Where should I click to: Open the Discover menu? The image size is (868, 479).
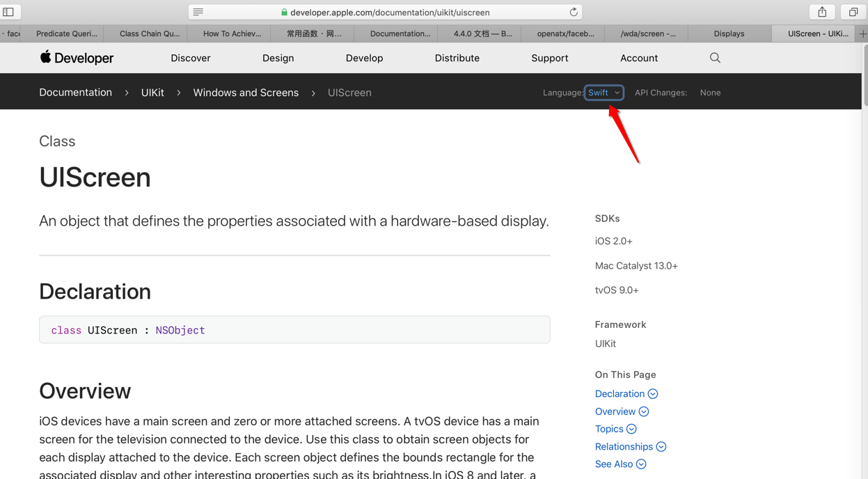point(191,58)
